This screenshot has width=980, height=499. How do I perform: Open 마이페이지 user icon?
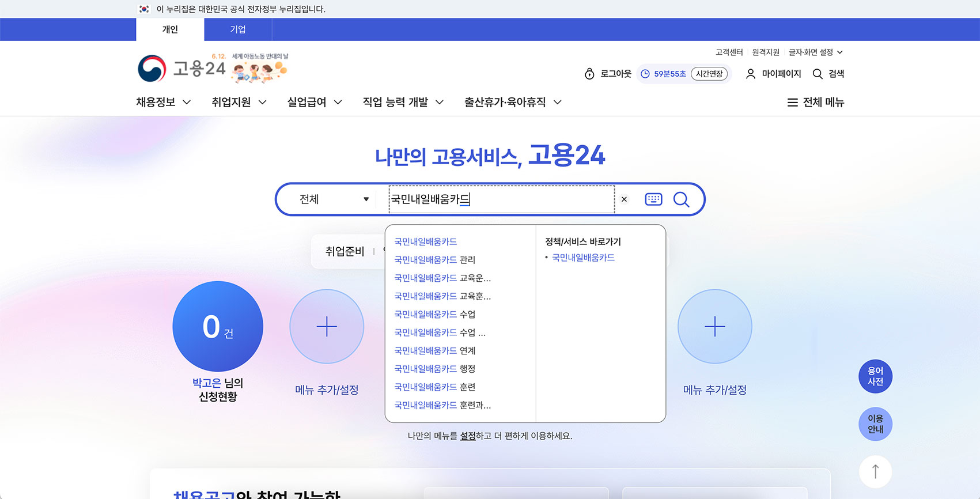(751, 74)
